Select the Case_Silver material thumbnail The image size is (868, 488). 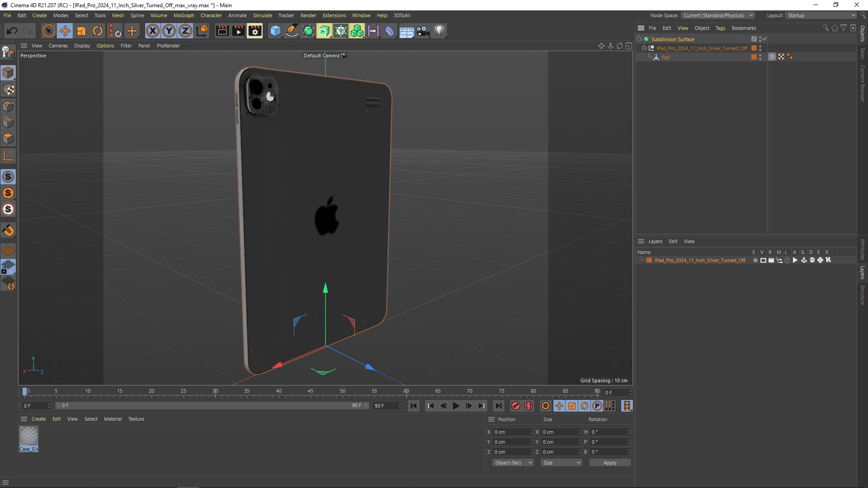click(28, 436)
